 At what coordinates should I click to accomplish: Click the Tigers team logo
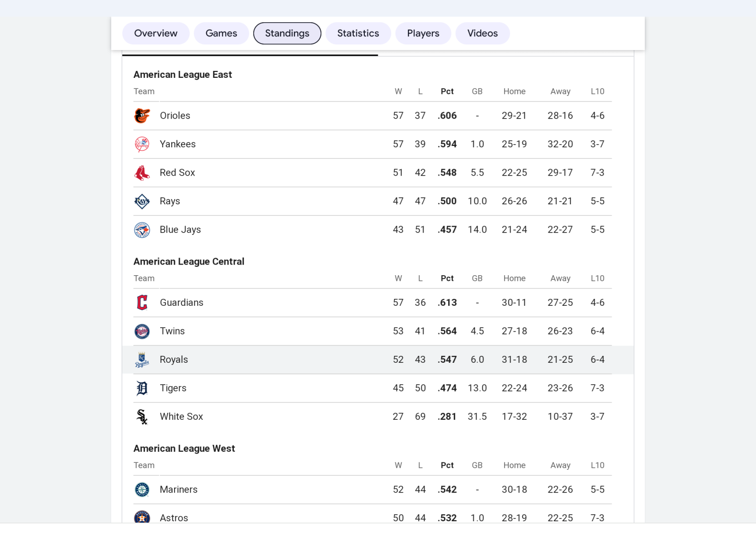pyautogui.click(x=142, y=388)
